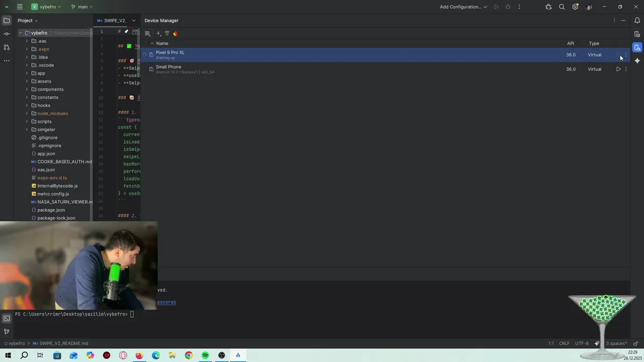
Task: Select the scripts folder
Action: tap(44, 122)
